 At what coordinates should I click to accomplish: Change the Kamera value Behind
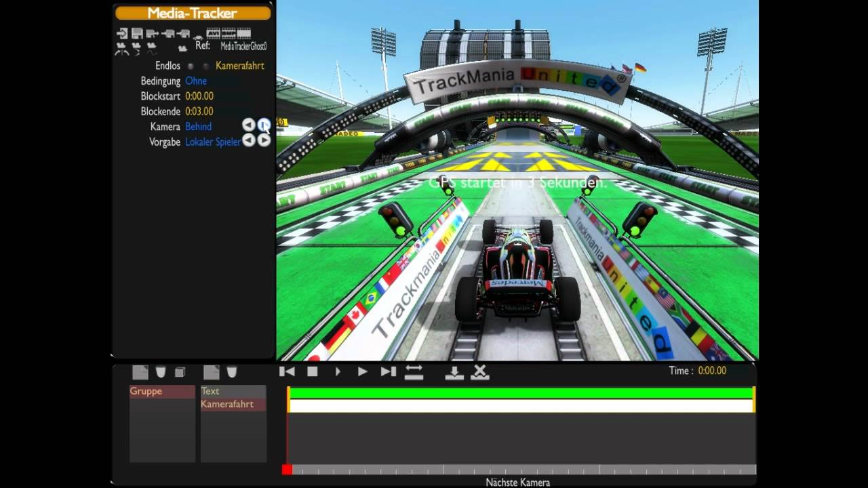[198, 127]
